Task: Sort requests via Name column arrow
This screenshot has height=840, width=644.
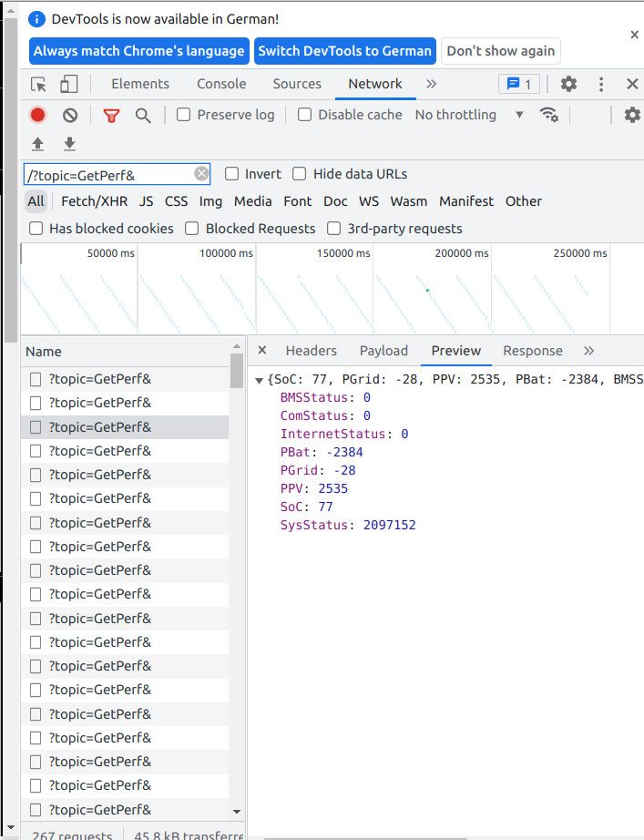Action: click(237, 346)
